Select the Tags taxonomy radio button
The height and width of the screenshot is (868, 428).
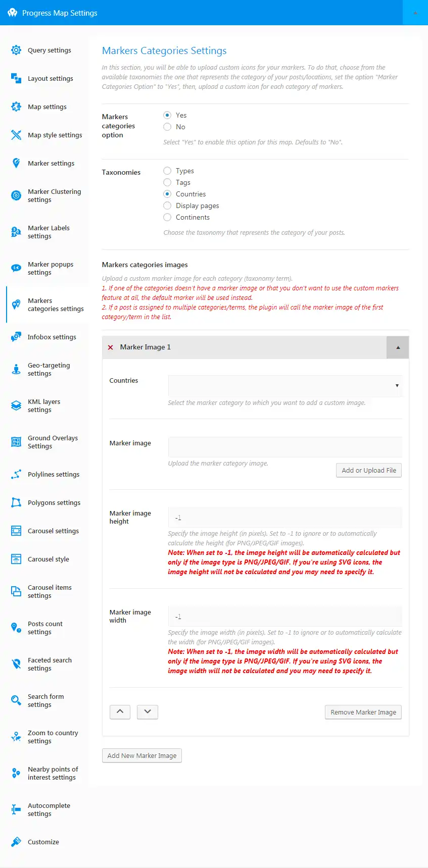pos(167,182)
